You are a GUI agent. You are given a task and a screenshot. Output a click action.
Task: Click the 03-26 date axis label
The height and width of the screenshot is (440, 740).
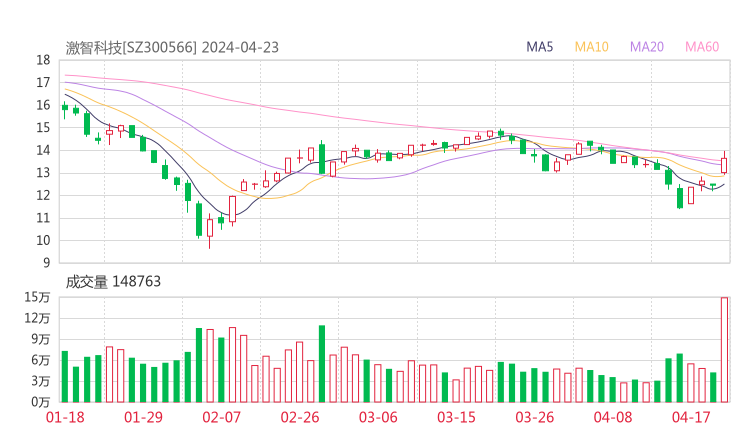[x=534, y=417]
